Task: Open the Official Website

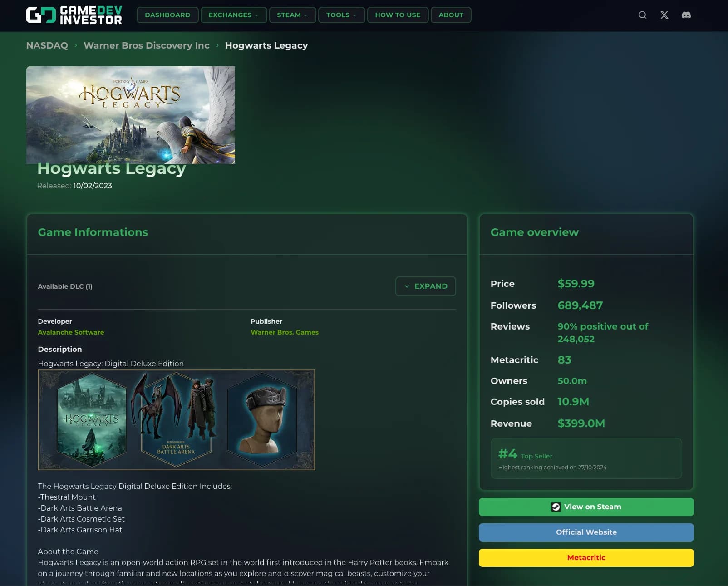Action: click(x=586, y=532)
